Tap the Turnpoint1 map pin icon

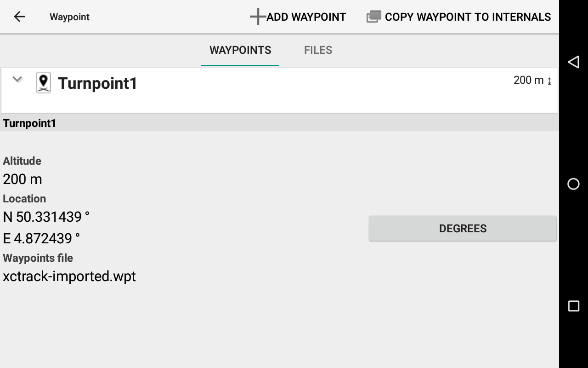(x=44, y=83)
